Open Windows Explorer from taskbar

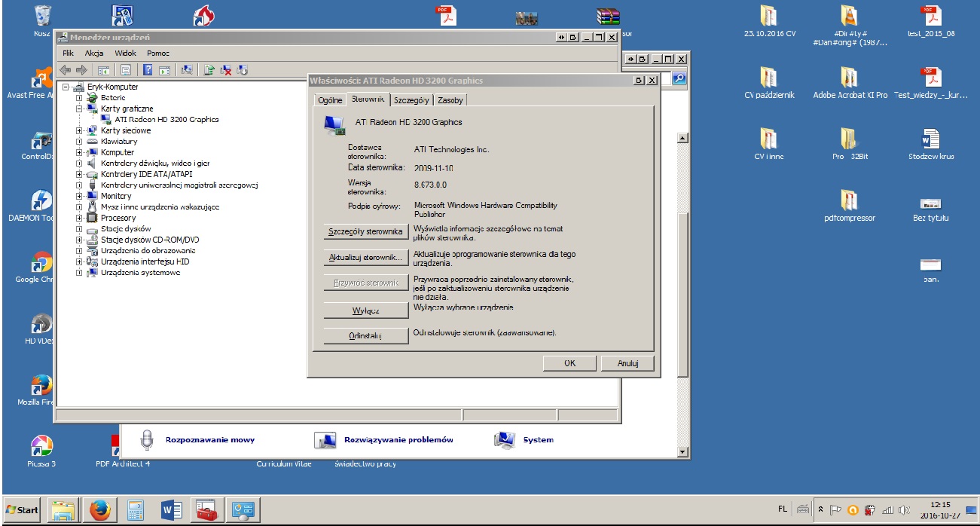tap(64, 510)
